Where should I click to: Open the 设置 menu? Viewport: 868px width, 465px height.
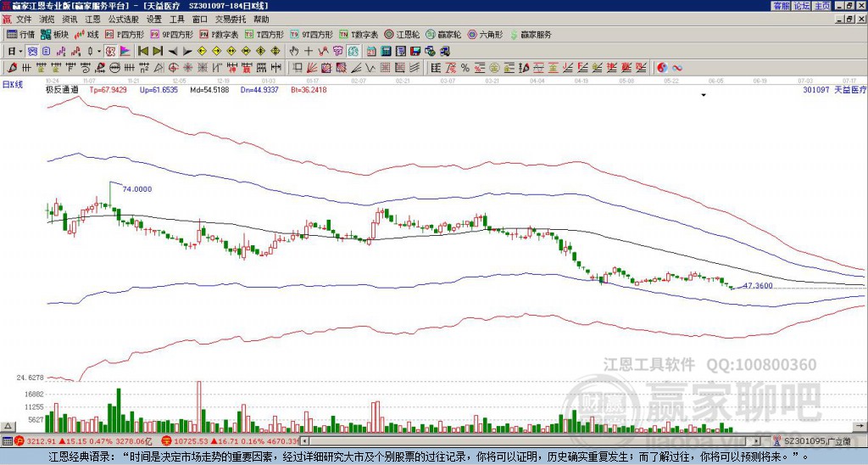tap(154, 20)
